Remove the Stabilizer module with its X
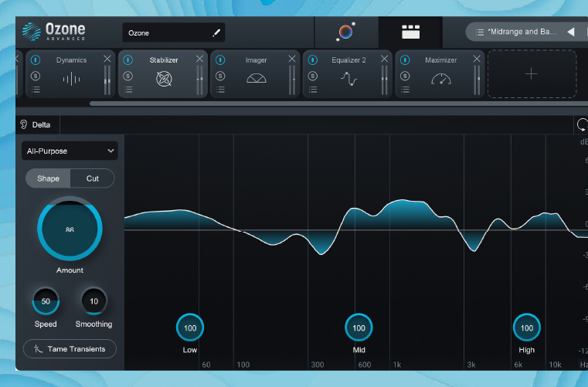 pyautogui.click(x=199, y=59)
